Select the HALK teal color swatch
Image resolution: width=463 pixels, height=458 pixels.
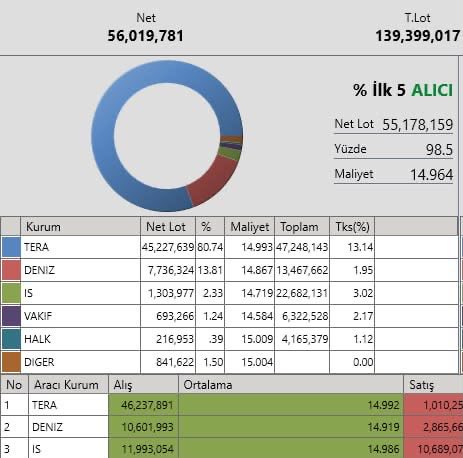tap(11, 339)
